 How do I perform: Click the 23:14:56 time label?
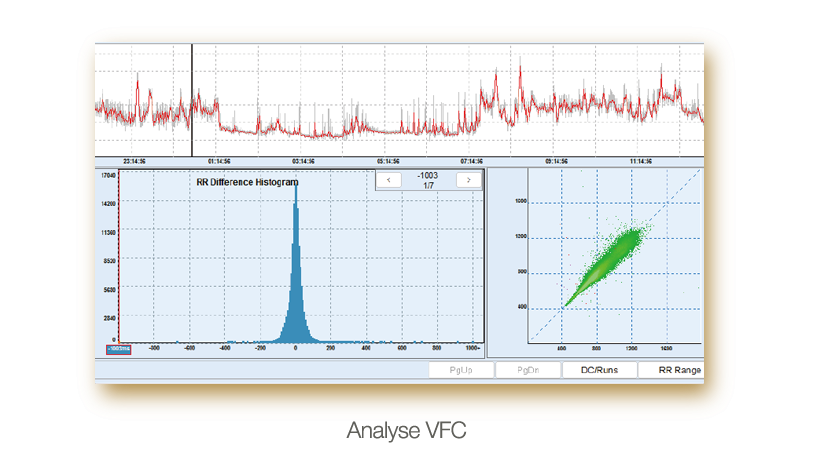pos(134,161)
